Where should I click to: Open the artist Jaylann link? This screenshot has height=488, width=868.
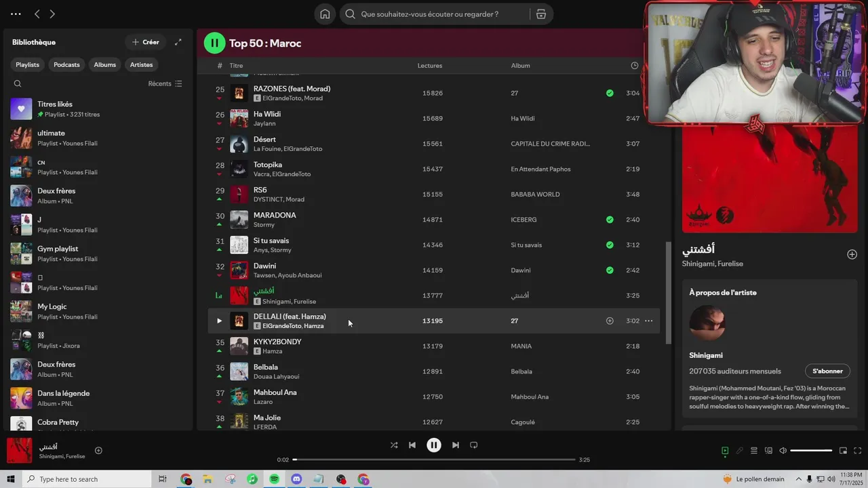tap(264, 123)
